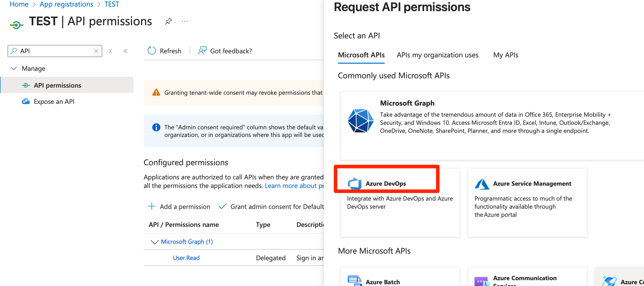
Task: Select the Azure Batch icon
Action: [x=354, y=281]
